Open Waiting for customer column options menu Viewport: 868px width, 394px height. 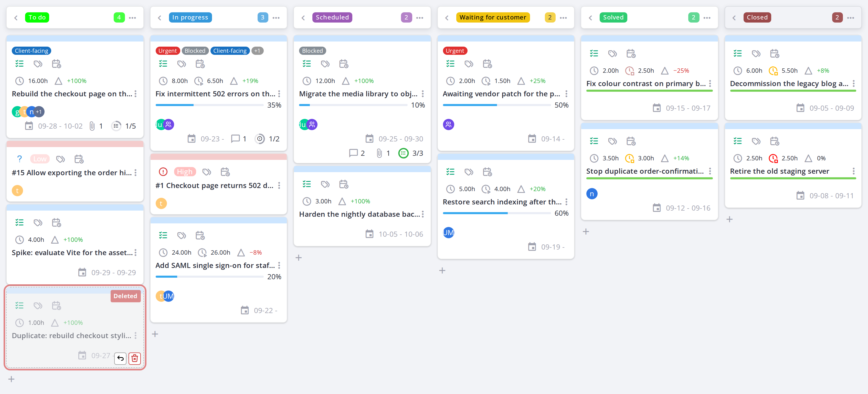click(x=563, y=17)
